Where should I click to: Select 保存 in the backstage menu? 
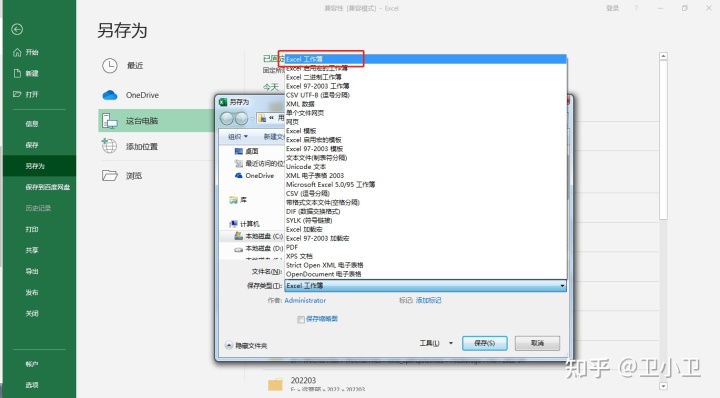pos(32,145)
